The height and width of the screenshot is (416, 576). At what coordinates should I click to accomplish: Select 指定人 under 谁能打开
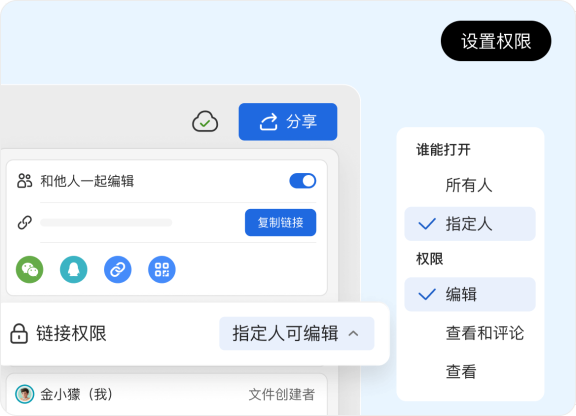point(470,224)
